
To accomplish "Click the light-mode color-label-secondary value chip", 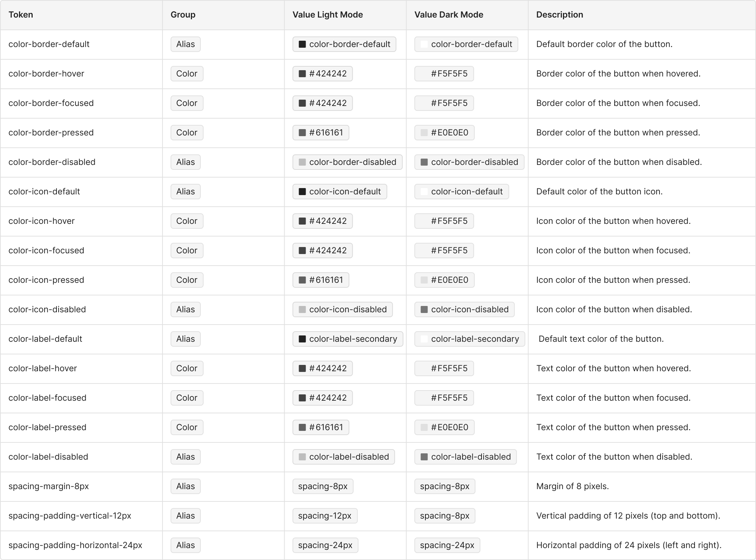I will 348,339.
